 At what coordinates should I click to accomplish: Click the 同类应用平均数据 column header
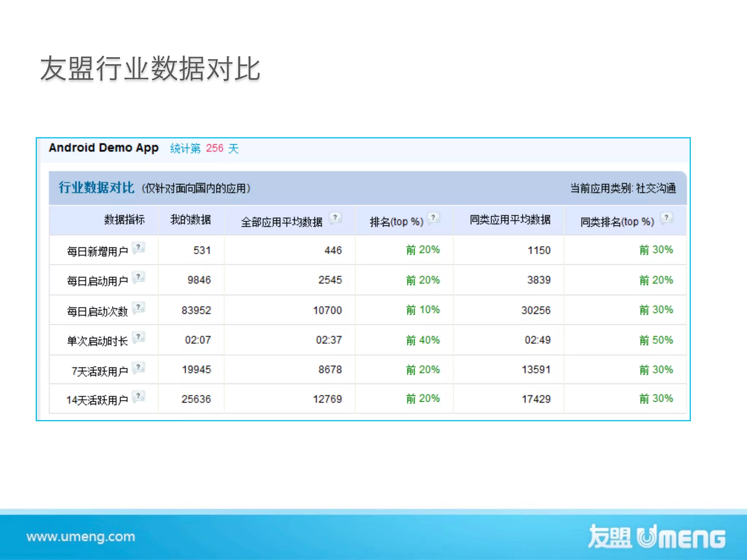point(510,219)
